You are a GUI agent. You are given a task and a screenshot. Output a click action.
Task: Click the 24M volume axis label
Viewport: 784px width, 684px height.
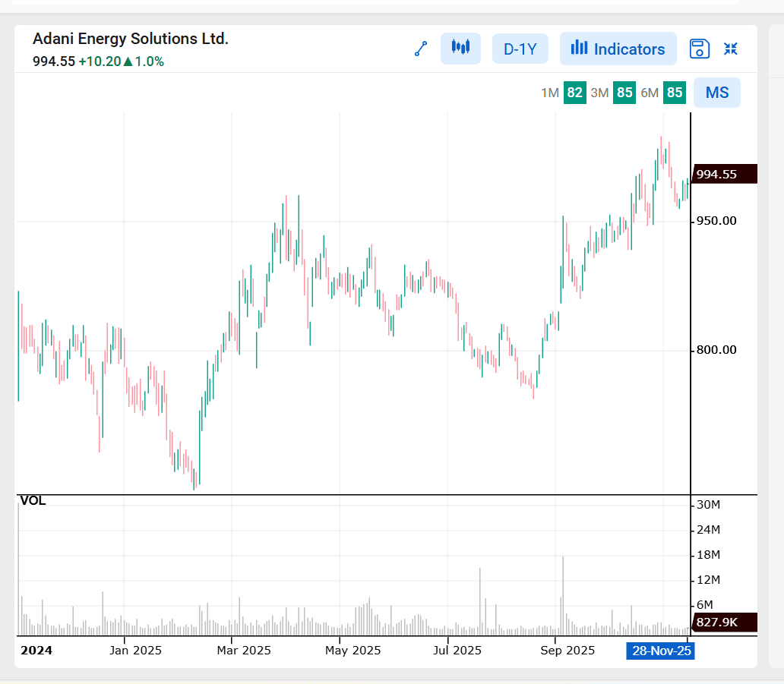point(709,530)
